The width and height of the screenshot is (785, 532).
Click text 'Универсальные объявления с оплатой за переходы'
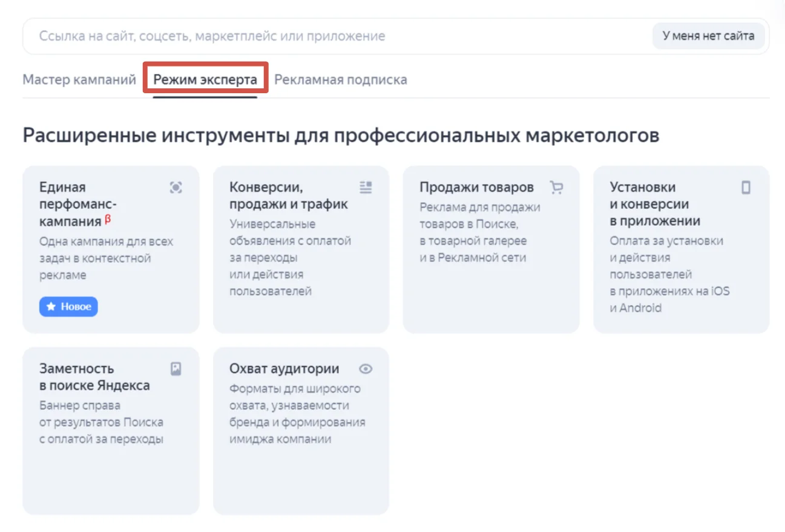point(290,240)
